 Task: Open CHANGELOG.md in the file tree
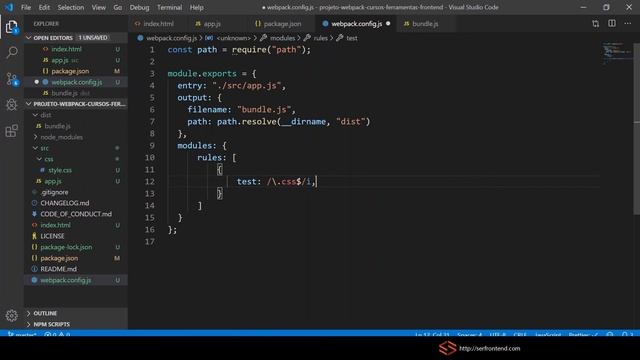tap(76, 203)
